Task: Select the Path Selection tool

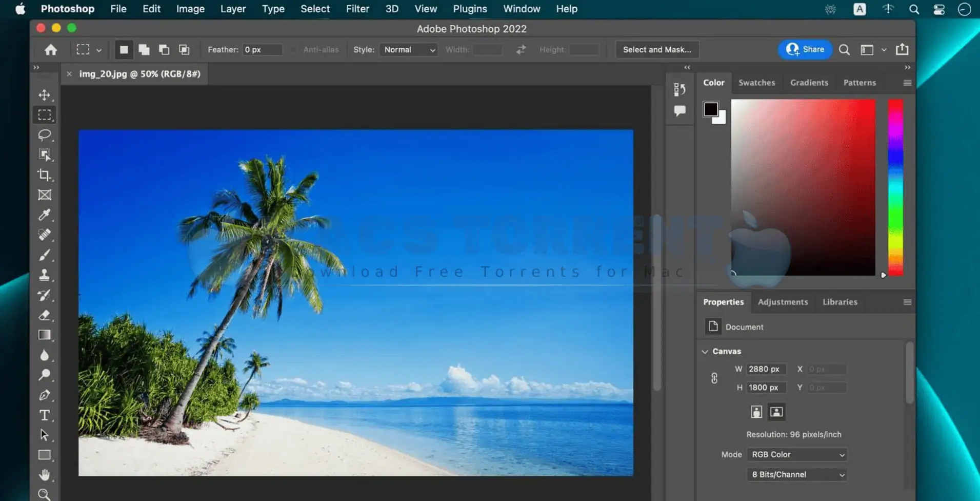Action: coord(45,435)
